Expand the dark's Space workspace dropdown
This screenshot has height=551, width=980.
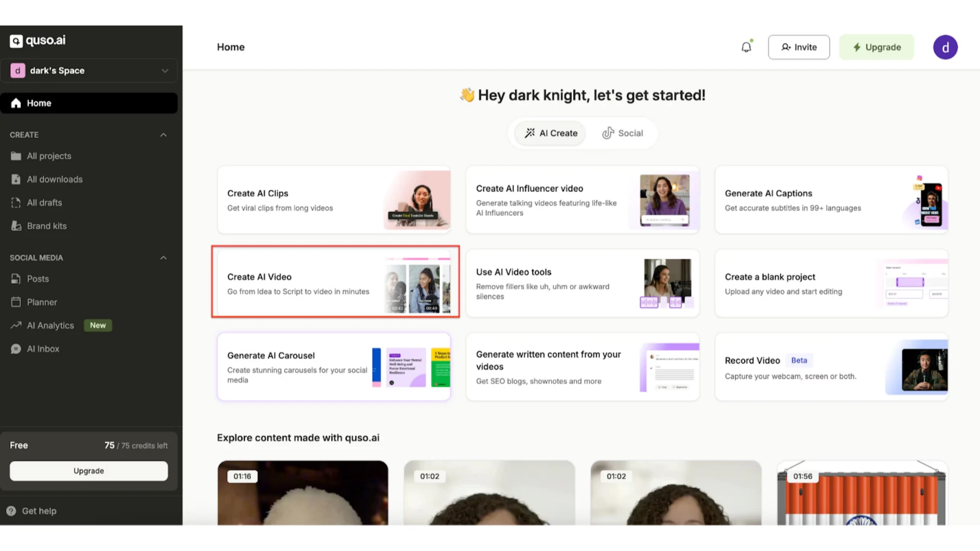165,70
